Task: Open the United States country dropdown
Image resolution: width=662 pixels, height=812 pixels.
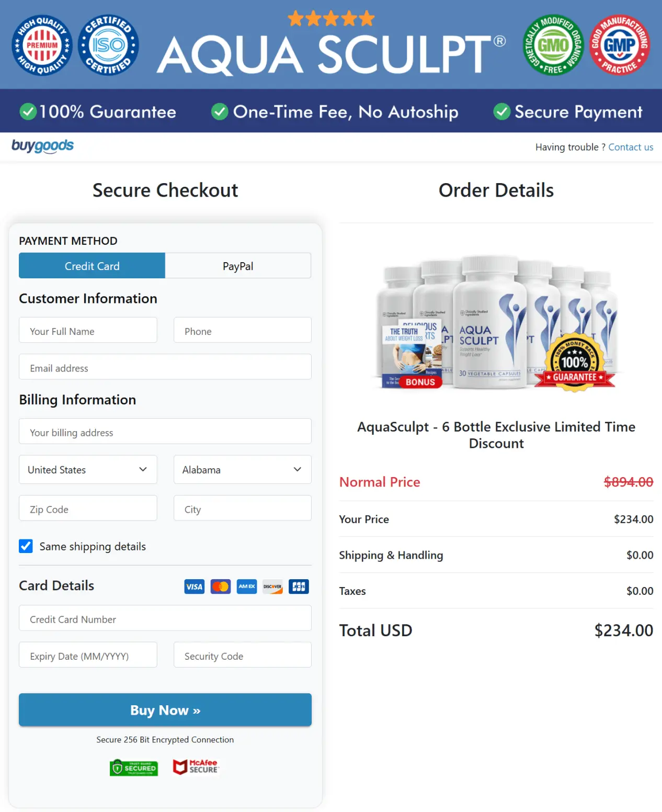Action: coord(88,469)
